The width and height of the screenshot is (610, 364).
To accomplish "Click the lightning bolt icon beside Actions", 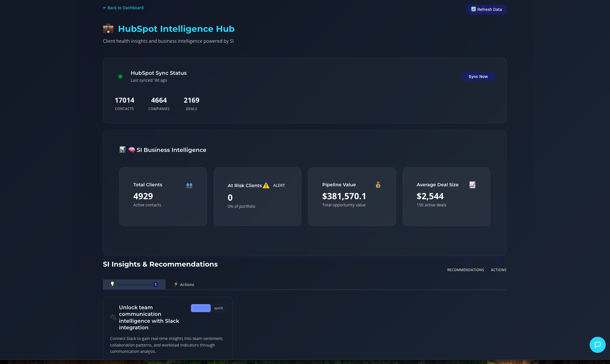I will (176, 284).
